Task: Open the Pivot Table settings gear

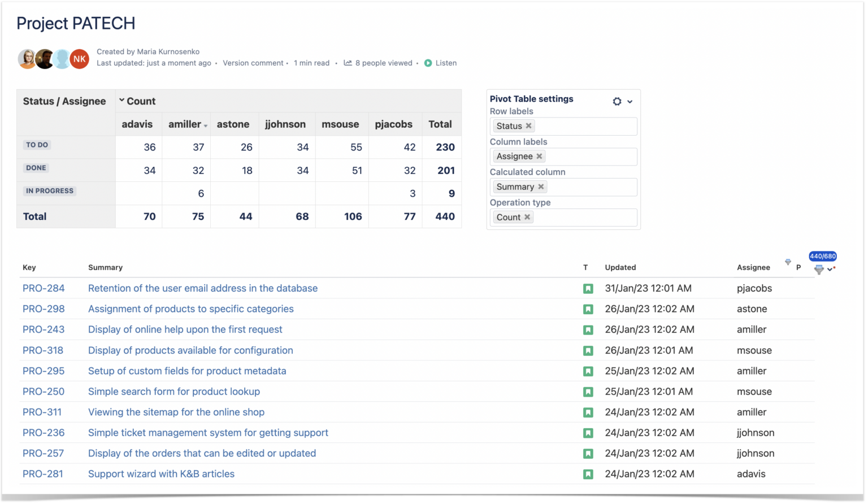Action: click(x=617, y=101)
